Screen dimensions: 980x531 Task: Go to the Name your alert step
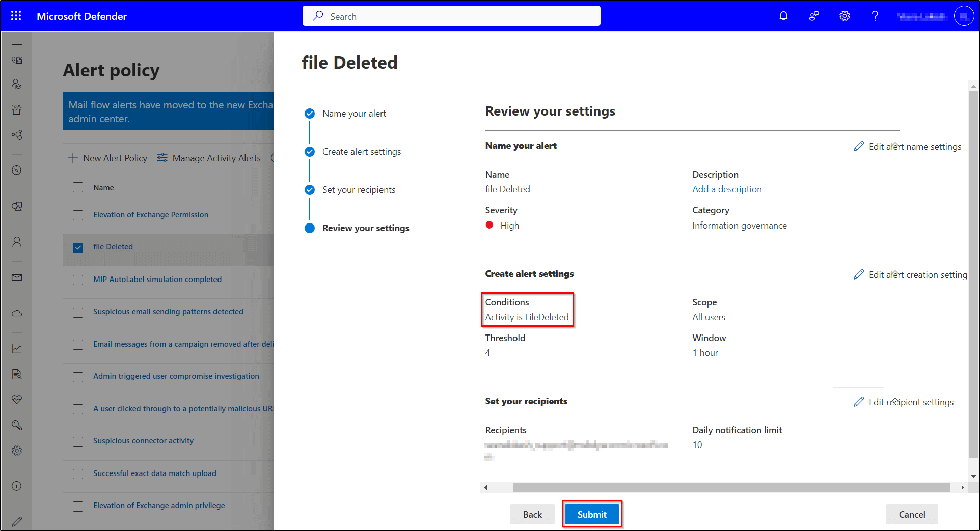354,114
